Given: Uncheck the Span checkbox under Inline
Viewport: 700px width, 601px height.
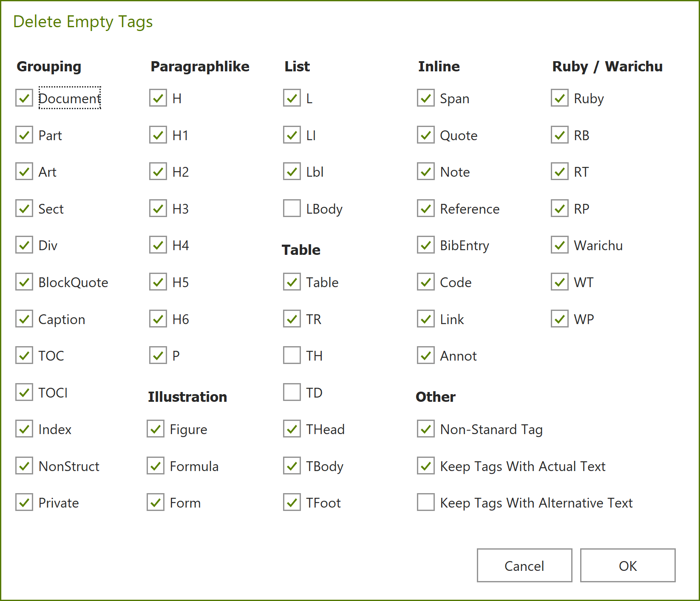Looking at the screenshot, I should tap(425, 98).
